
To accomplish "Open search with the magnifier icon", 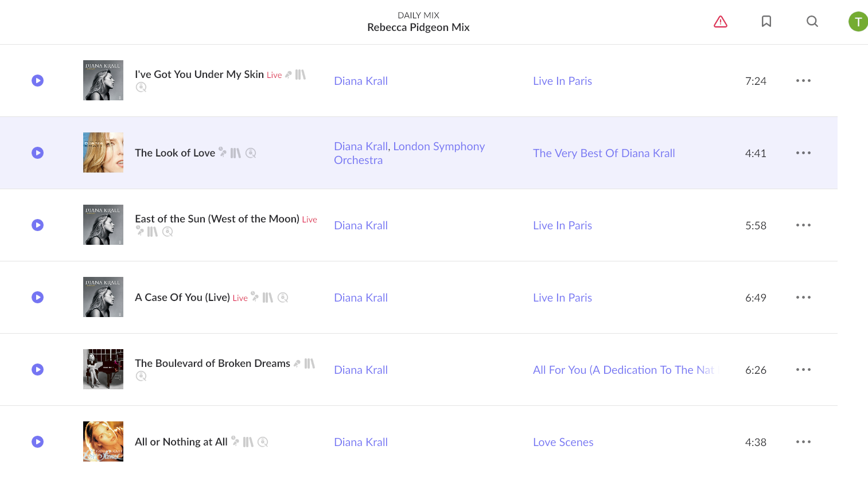I will 812,21.
